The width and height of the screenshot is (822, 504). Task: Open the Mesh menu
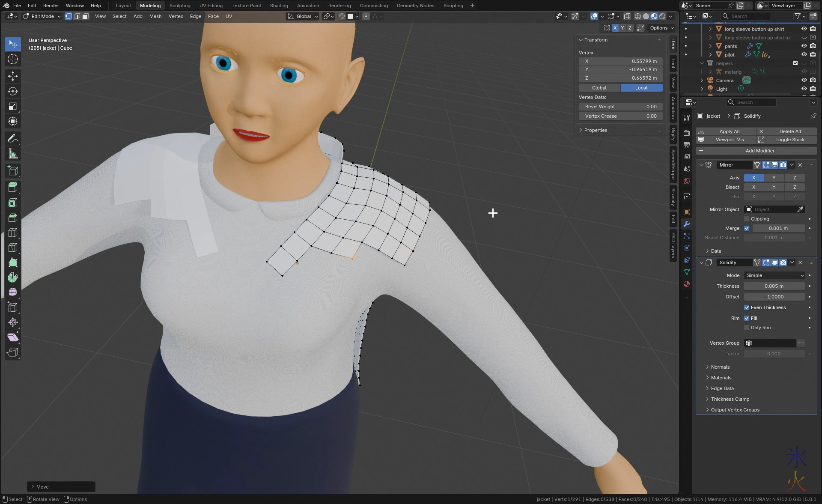(x=155, y=16)
